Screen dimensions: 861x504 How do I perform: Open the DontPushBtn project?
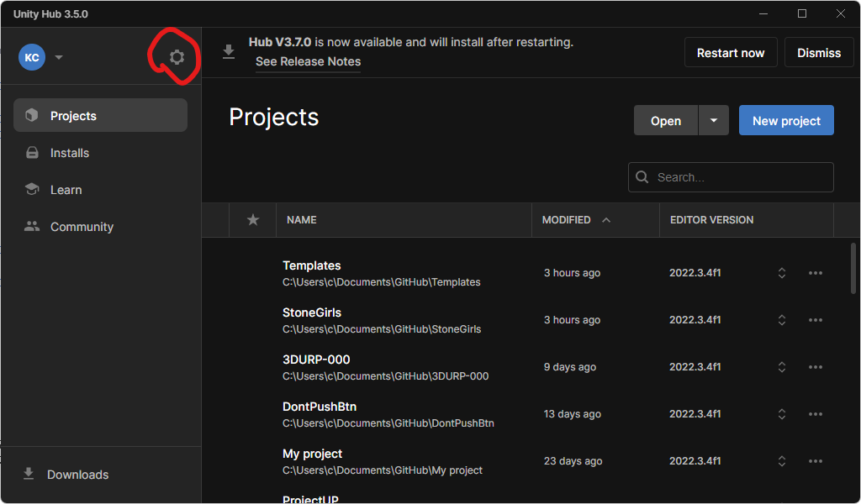click(319, 407)
